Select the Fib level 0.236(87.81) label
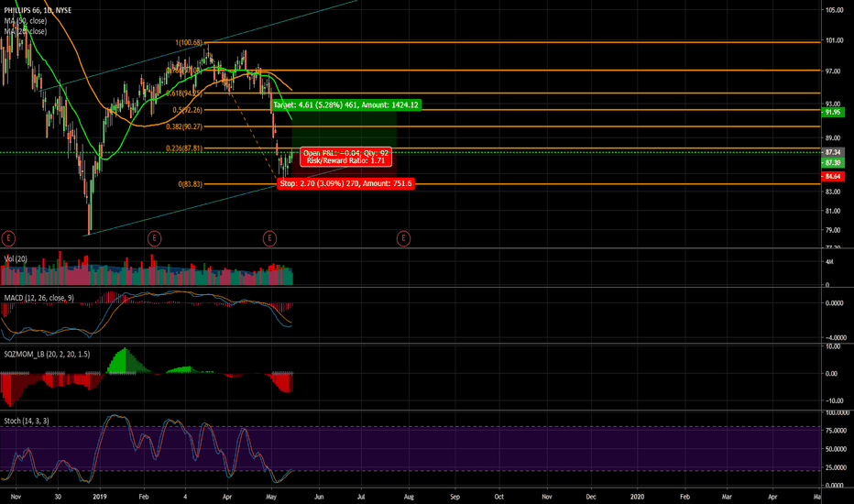Viewport: 854px width, 504px height. click(x=184, y=148)
